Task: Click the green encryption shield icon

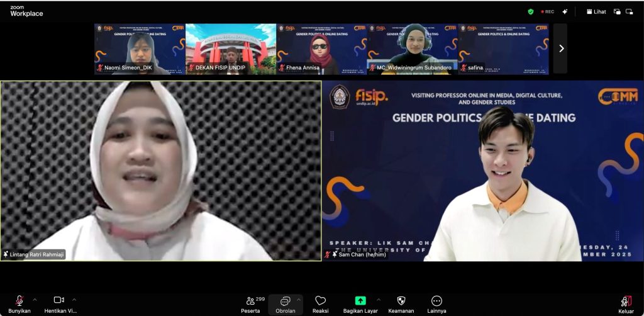Action: (531, 11)
